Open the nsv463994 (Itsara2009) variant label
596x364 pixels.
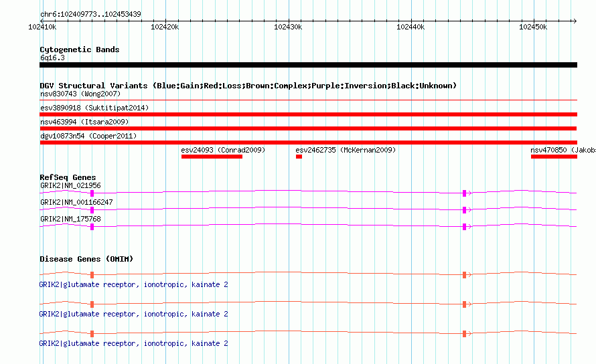click(x=84, y=122)
